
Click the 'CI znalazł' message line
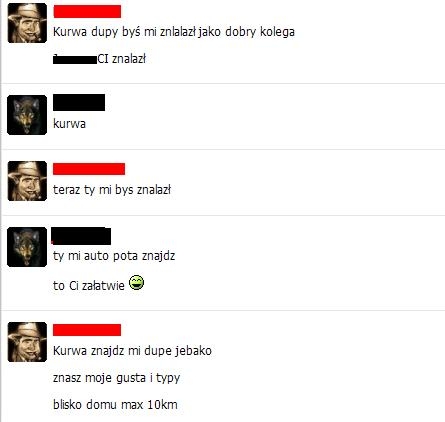[x=99, y=59]
